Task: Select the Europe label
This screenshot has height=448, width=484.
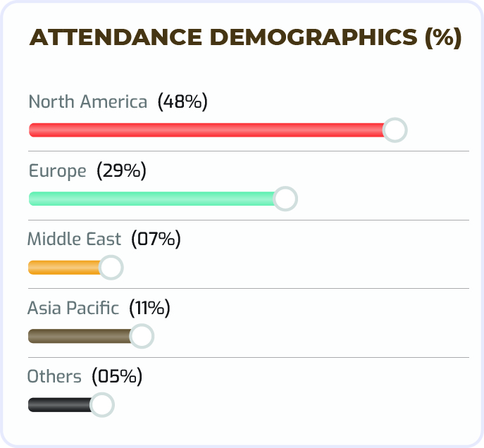Action: [x=57, y=170]
